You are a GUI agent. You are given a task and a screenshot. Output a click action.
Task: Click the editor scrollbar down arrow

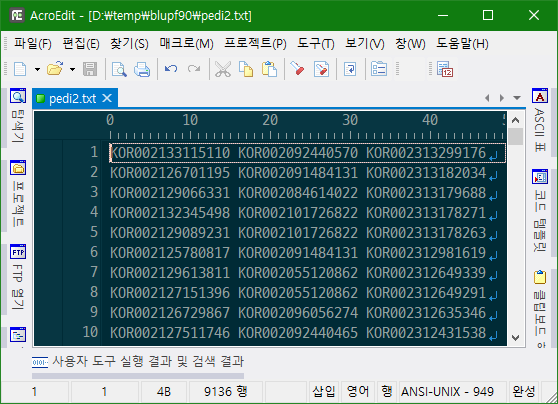click(x=515, y=337)
